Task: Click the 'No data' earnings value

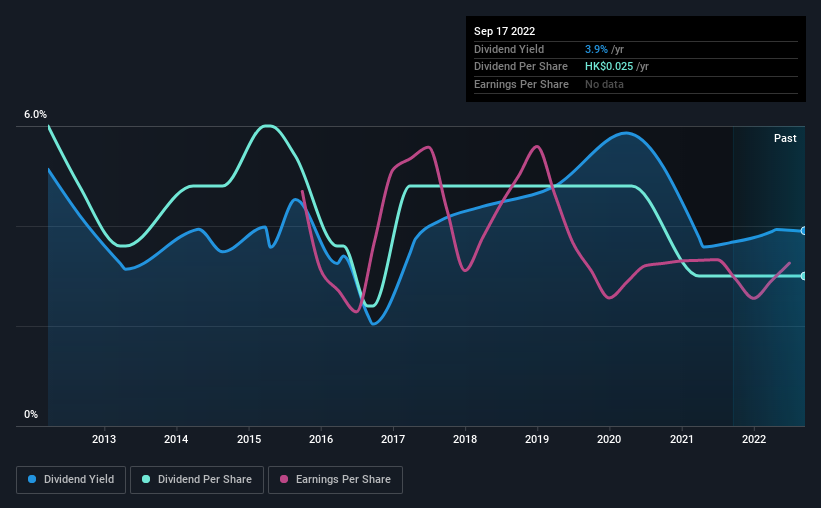Action: coord(604,84)
